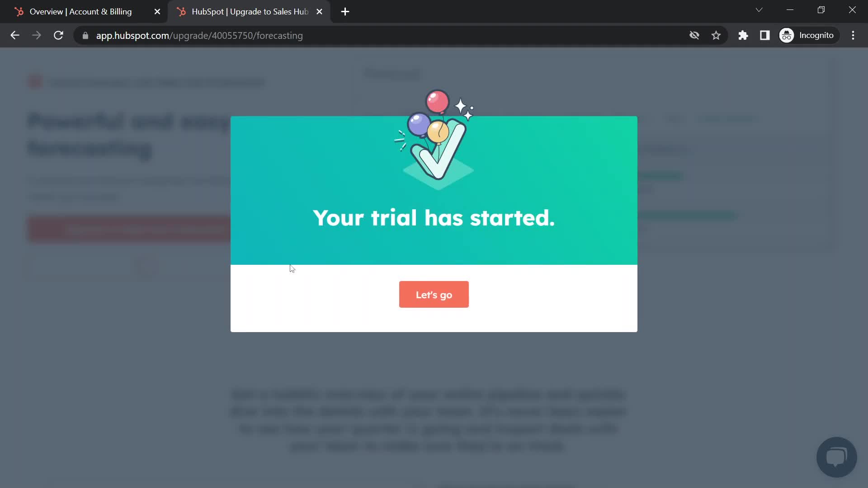868x488 pixels.
Task: Switch to the Upgrade to Sales Hub tab
Action: (x=249, y=12)
